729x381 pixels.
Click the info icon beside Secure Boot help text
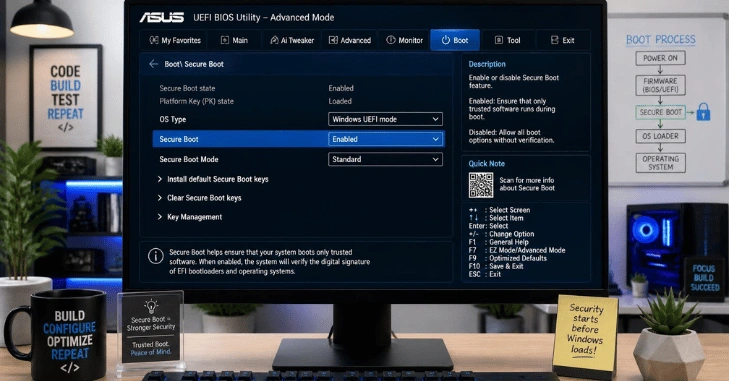coord(156,255)
